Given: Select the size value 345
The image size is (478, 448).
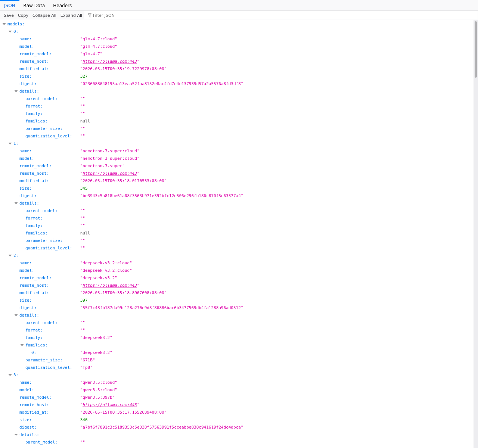Looking at the screenshot, I should tap(84, 188).
